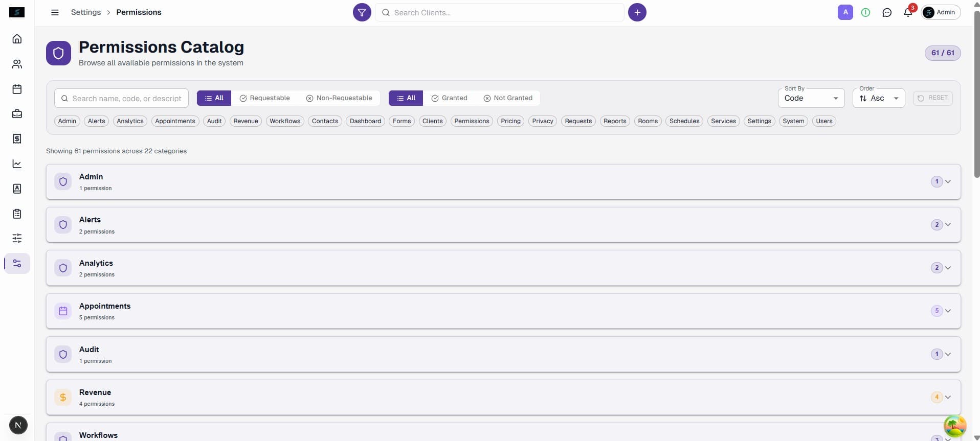Open the chat messages icon
This screenshot has height=441, width=980.
887,12
